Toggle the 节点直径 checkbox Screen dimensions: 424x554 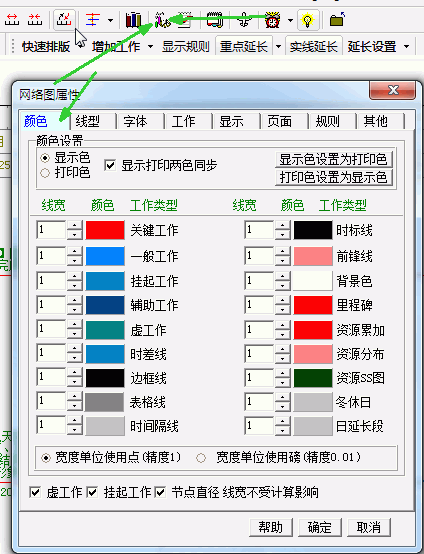point(160,492)
